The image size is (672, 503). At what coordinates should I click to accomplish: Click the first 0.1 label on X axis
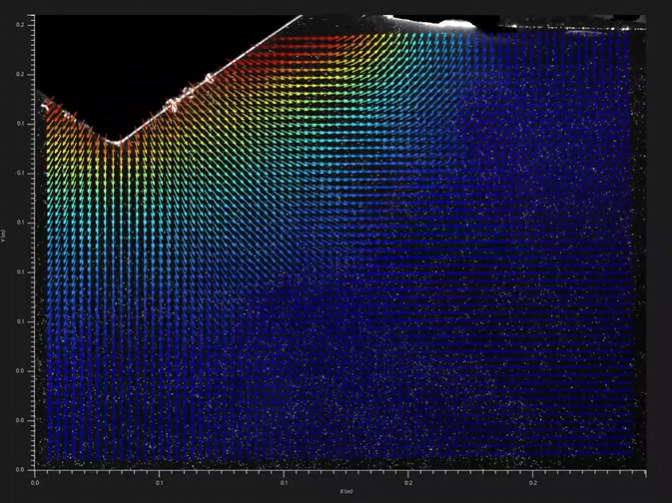160,481
